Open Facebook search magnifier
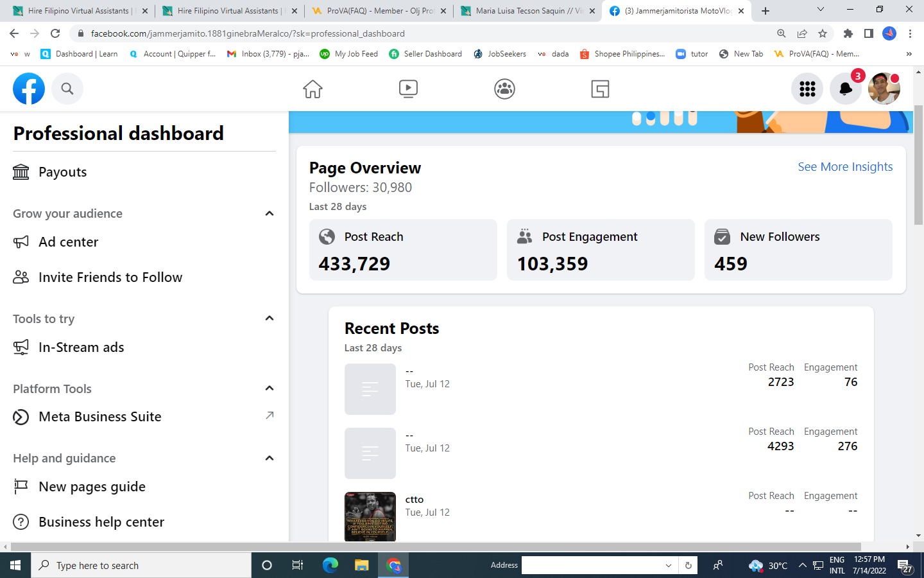 click(x=67, y=89)
